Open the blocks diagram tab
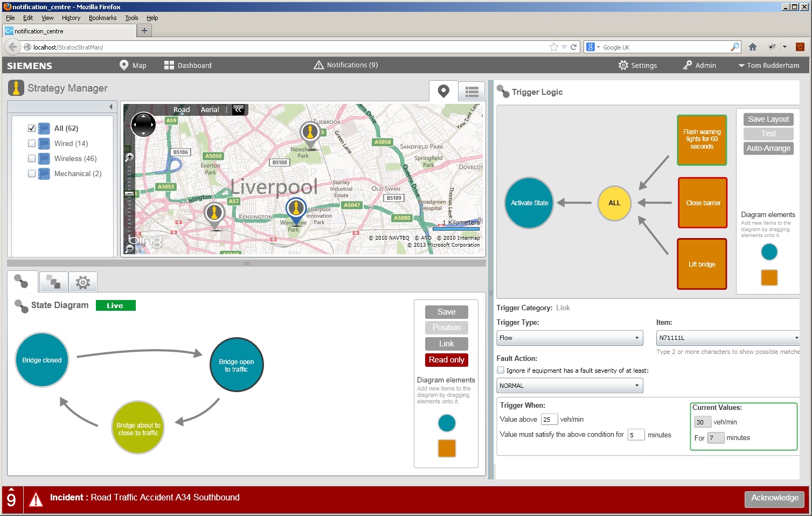Viewport: 812px width, 516px height. pos(53,282)
